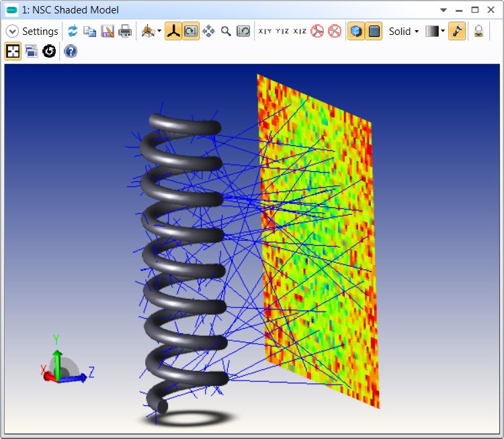Maximize the NSC Shaded Model window
Image resolution: width=504 pixels, height=439 pixels.
click(474, 10)
